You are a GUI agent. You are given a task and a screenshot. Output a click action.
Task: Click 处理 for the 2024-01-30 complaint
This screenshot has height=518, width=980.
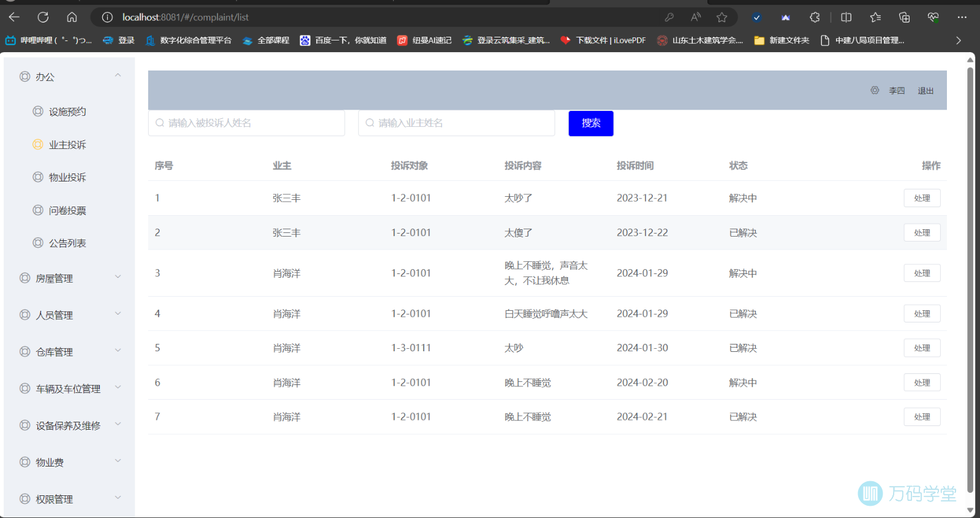coord(922,348)
